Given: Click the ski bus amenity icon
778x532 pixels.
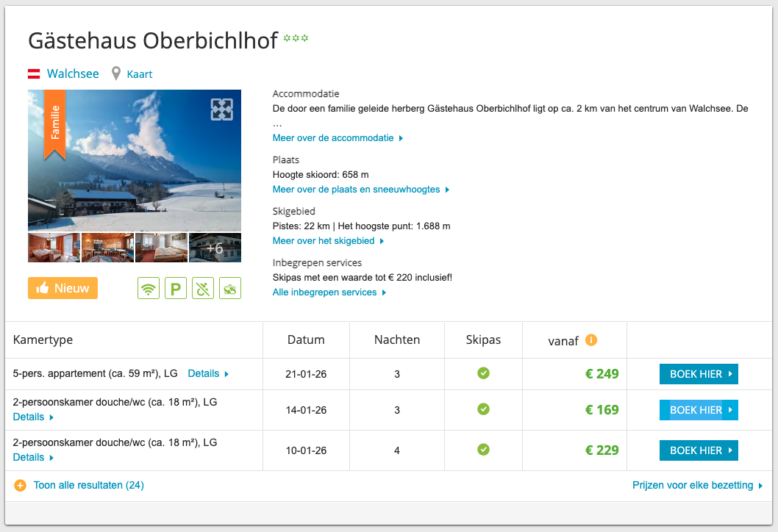Looking at the screenshot, I should 230,289.
